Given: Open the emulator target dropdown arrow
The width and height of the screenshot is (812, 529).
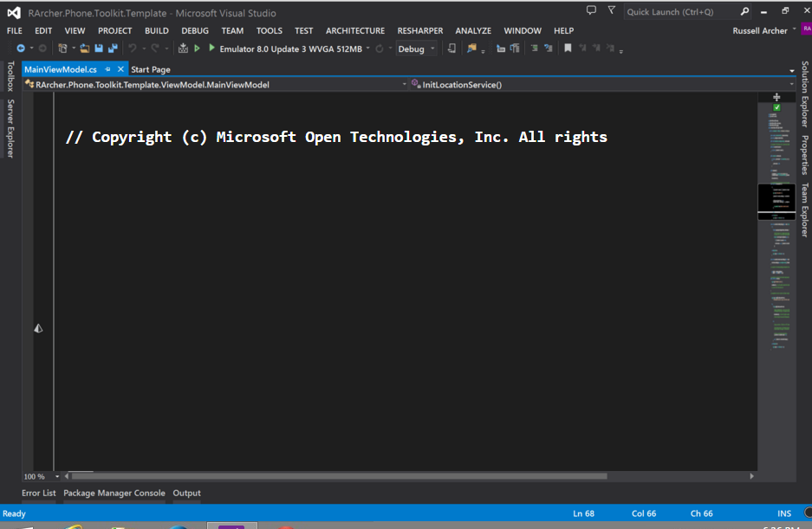Looking at the screenshot, I should click(368, 48).
